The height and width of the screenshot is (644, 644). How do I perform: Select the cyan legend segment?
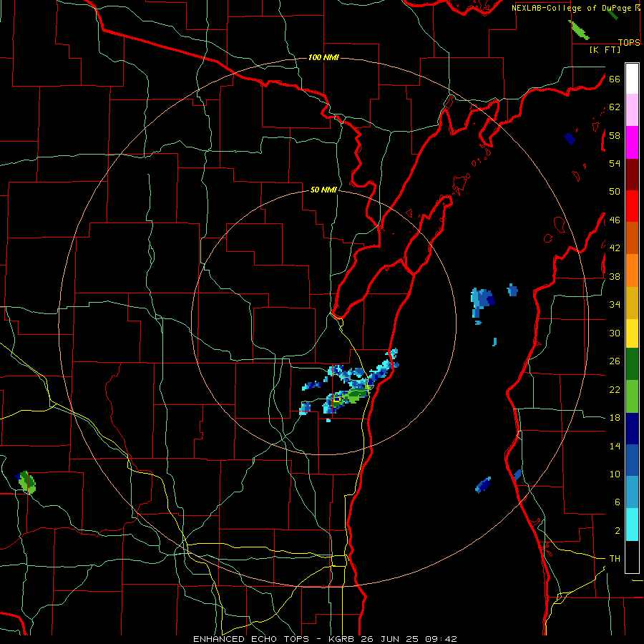point(632,525)
